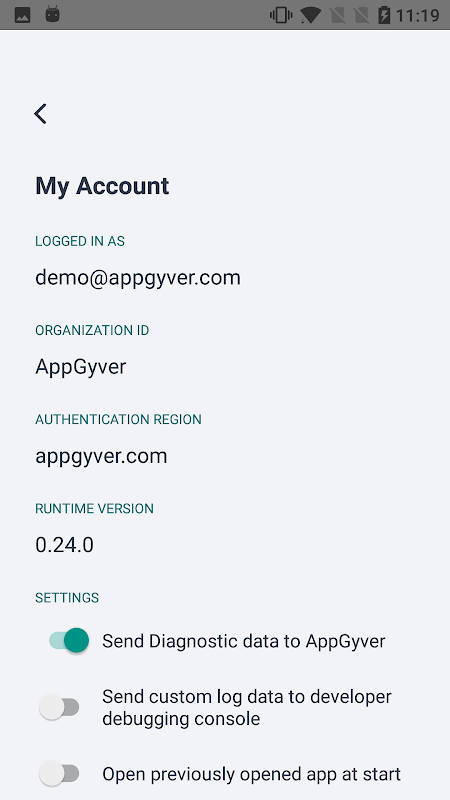
Task: Tap the SETTINGS section label
Action: tap(67, 597)
